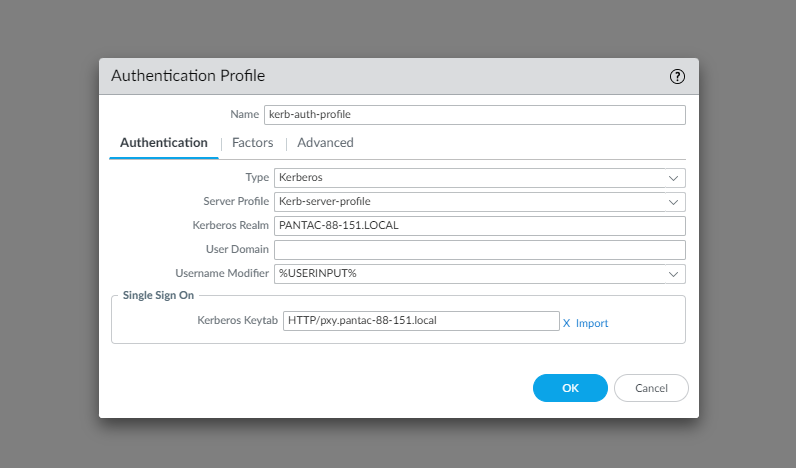Open the Factors tab
This screenshot has height=468, width=796.
[253, 143]
